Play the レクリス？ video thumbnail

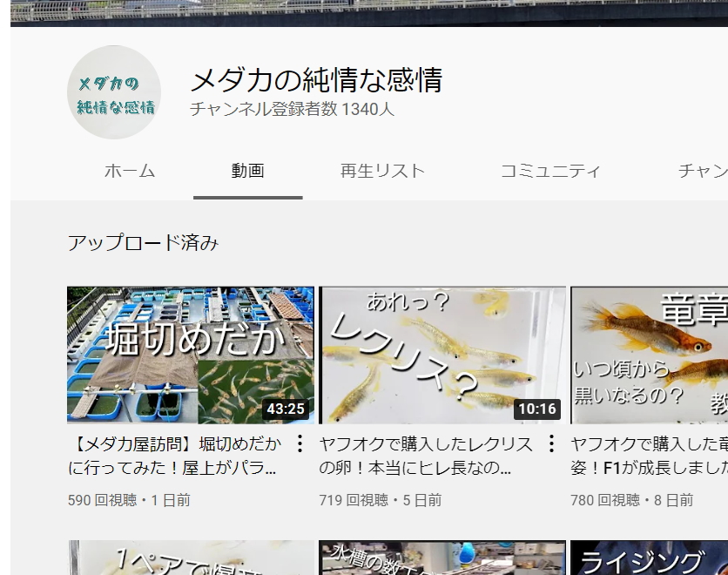pos(442,355)
